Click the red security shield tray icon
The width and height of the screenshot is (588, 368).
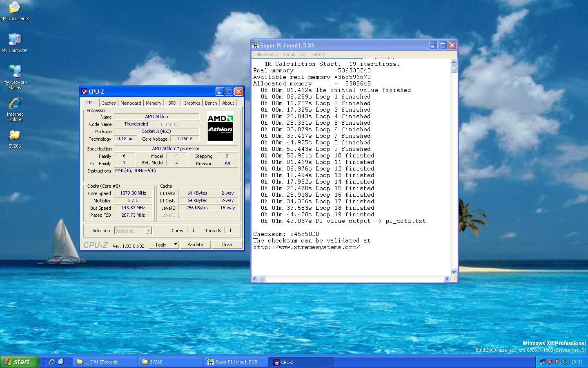click(550, 362)
